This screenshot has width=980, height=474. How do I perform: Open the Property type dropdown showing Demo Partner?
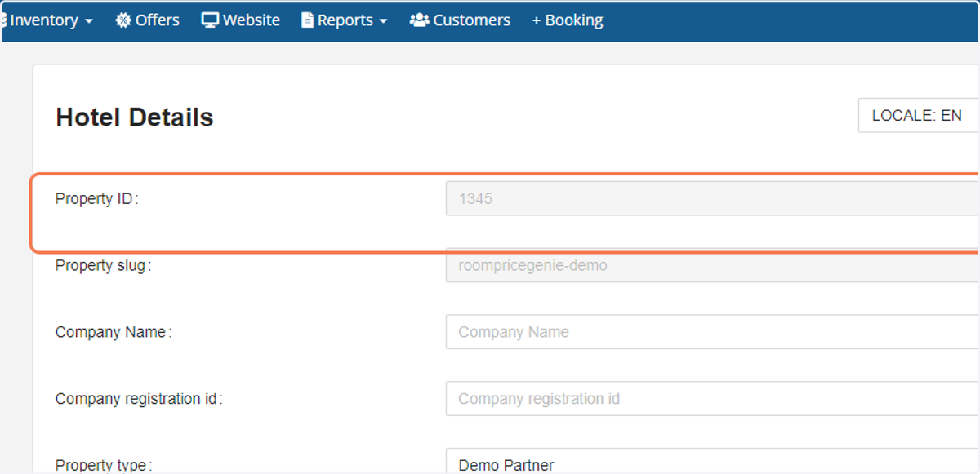(x=712, y=462)
